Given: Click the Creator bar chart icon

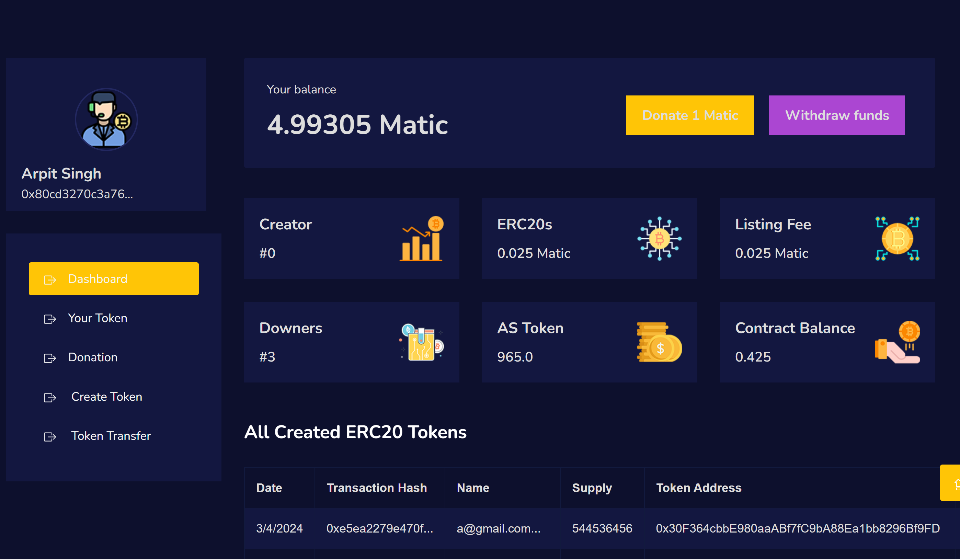Looking at the screenshot, I should click(x=421, y=239).
